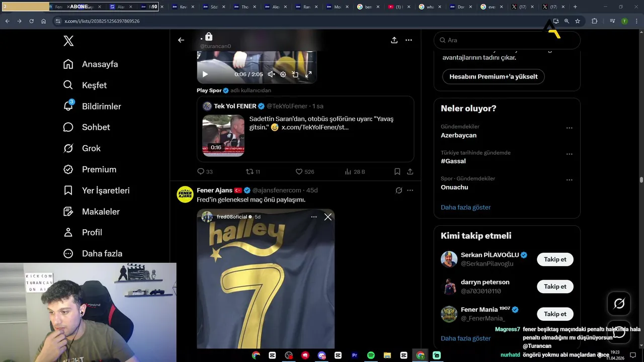The width and height of the screenshot is (644, 362).
Task: Open the X logo home link
Action: click(x=69, y=41)
